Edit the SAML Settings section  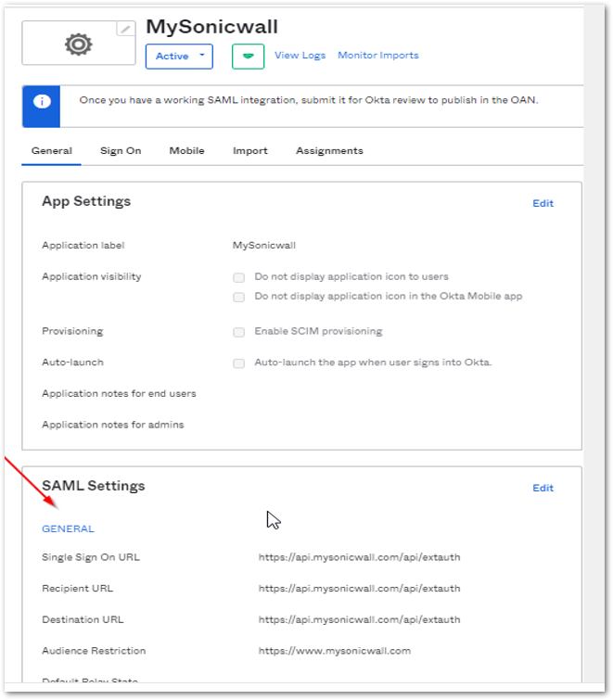(x=543, y=489)
